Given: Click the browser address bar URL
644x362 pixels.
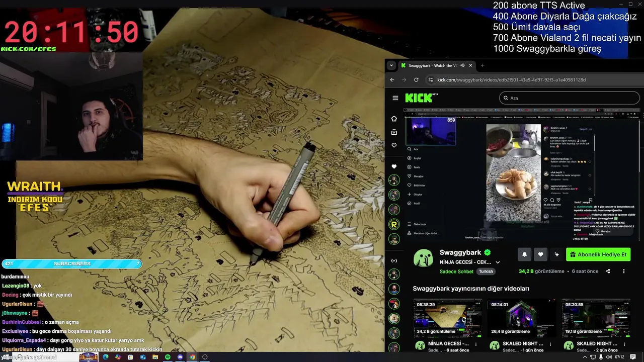Looking at the screenshot, I should tap(511, 79).
